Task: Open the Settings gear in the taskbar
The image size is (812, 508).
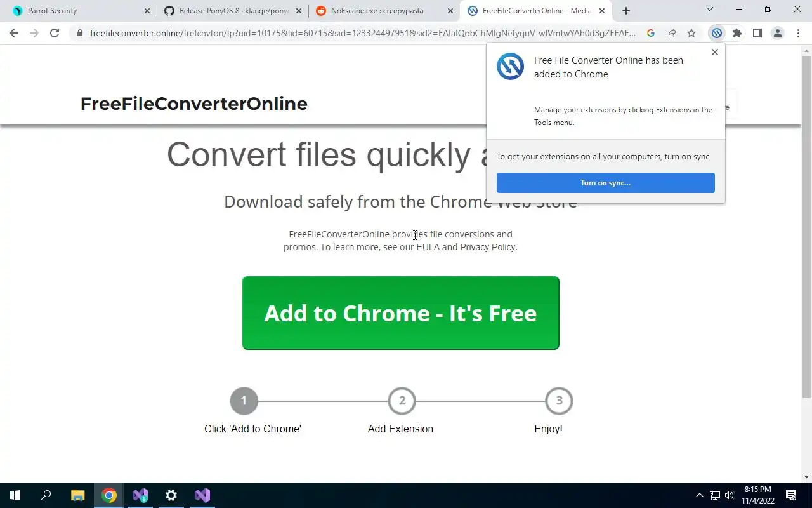Action: [x=171, y=495]
